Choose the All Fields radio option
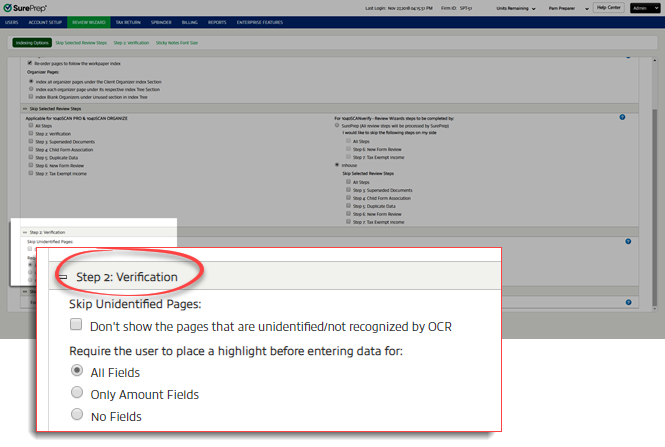The image size is (665, 447). [x=76, y=372]
